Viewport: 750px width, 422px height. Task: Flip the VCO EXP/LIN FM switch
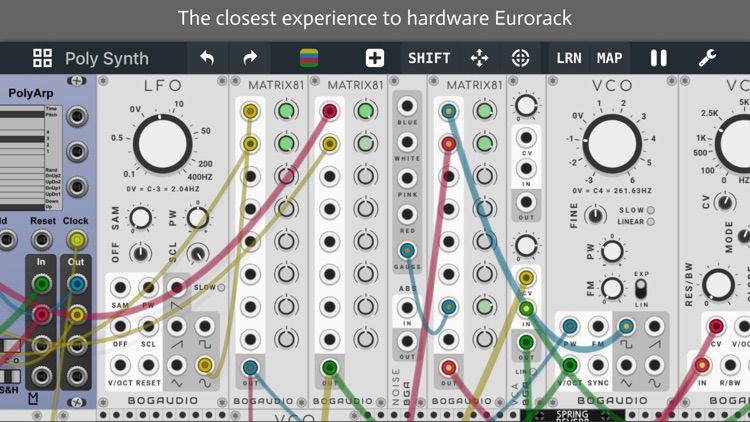click(x=641, y=289)
